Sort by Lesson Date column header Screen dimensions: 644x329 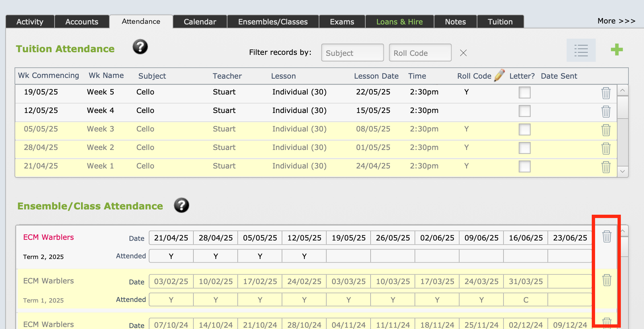[376, 76]
